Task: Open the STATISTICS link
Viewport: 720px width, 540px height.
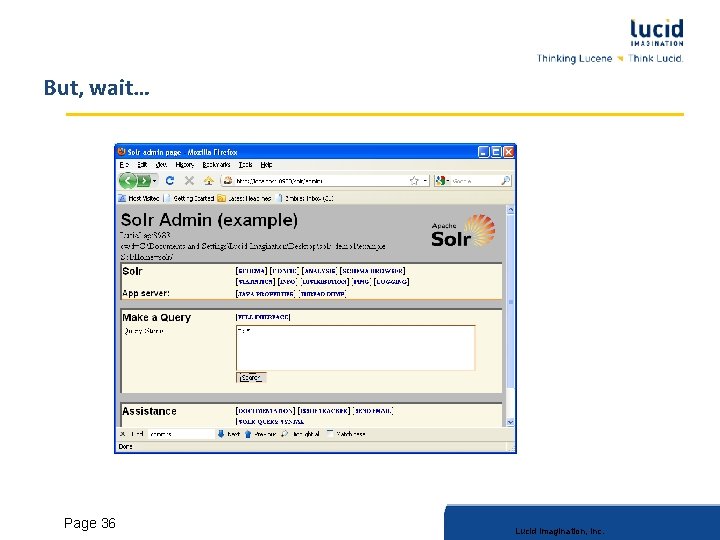Action: [255, 281]
